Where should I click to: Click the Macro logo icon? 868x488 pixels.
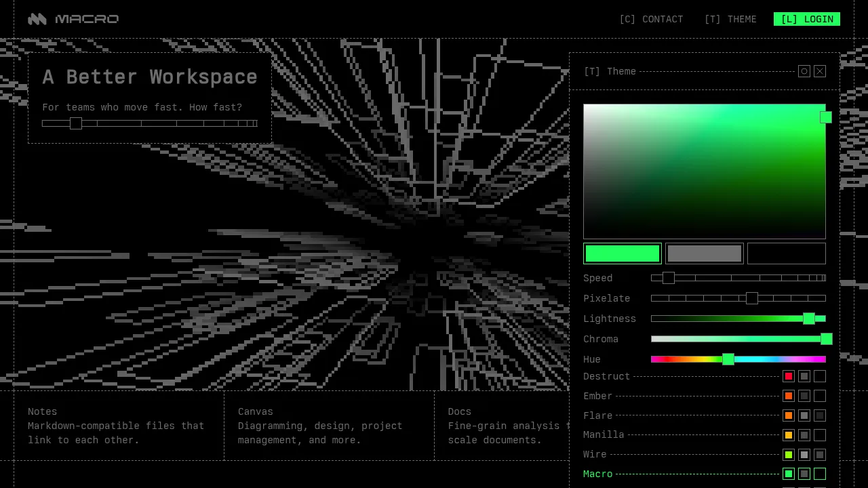click(x=37, y=19)
